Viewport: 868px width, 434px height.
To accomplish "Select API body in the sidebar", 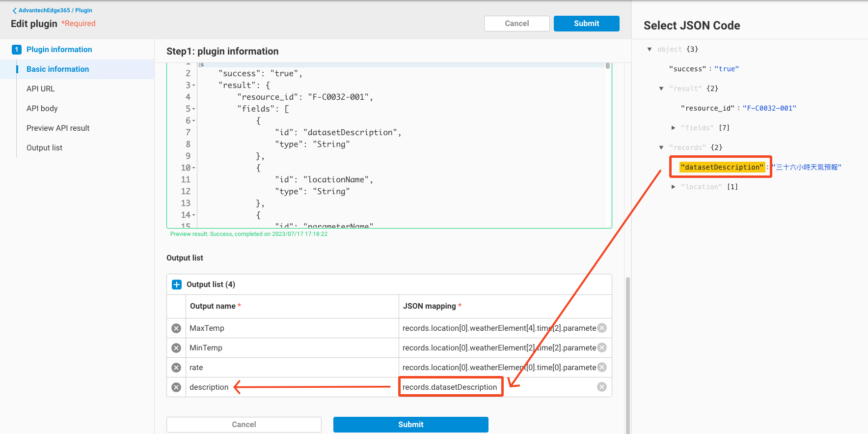I will tap(42, 109).
